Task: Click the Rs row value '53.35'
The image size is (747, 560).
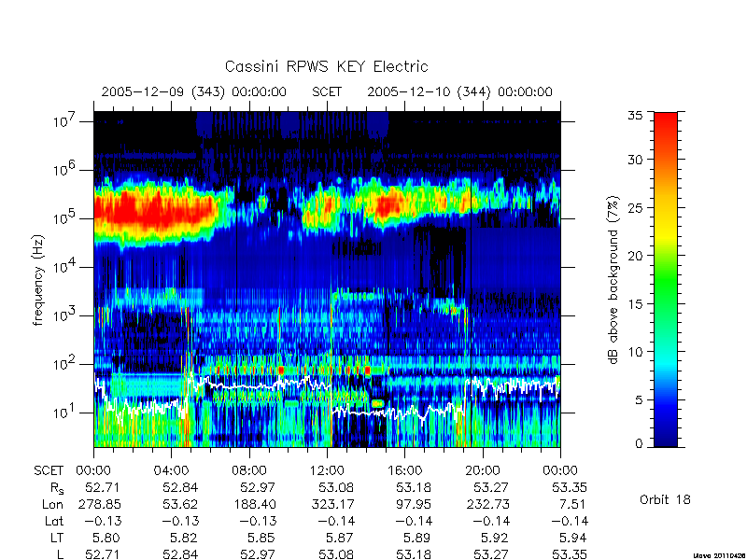Action: click(570, 487)
